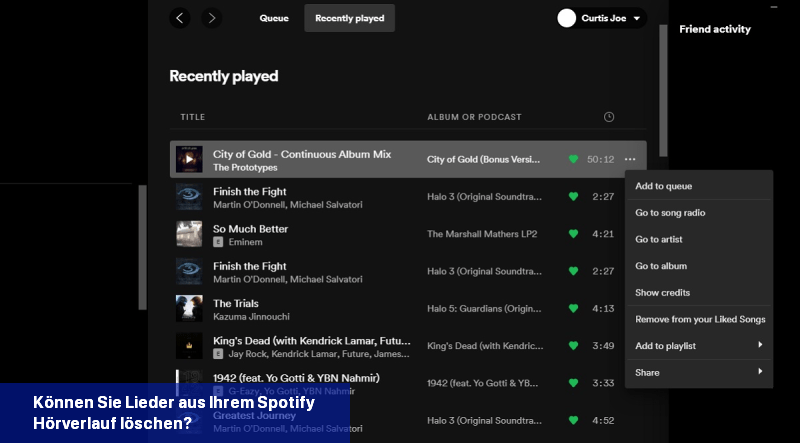Click explicit E badge beside Eminem
Viewport: 800px width, 443px height.
(x=218, y=242)
